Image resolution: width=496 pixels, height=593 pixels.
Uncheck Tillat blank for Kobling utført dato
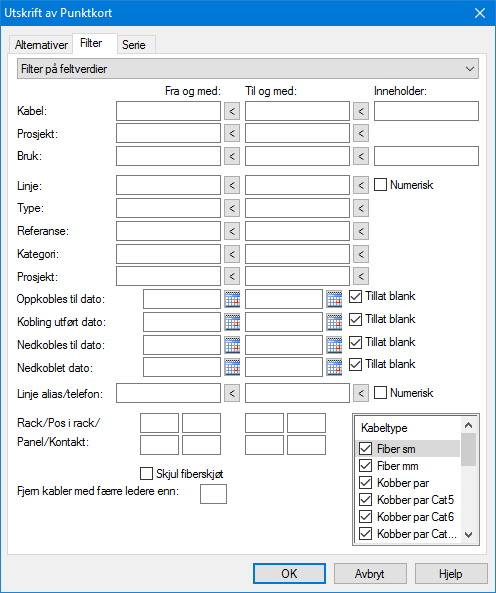coord(355,319)
